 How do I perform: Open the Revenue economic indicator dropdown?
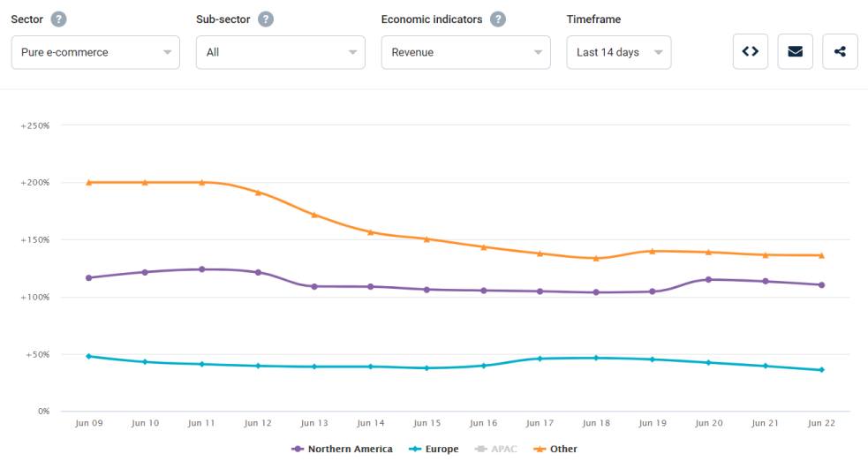(465, 52)
